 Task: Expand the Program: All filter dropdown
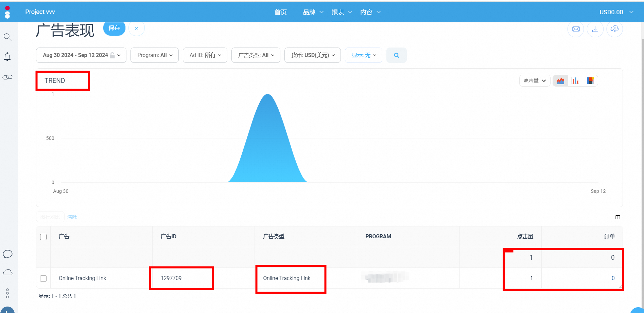pos(155,55)
